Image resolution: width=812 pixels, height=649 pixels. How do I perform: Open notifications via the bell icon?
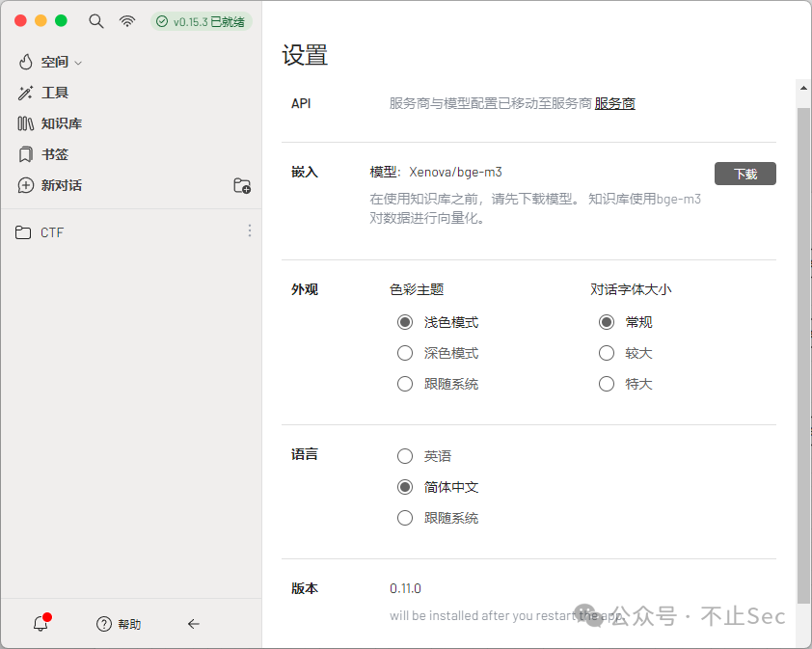(40, 623)
